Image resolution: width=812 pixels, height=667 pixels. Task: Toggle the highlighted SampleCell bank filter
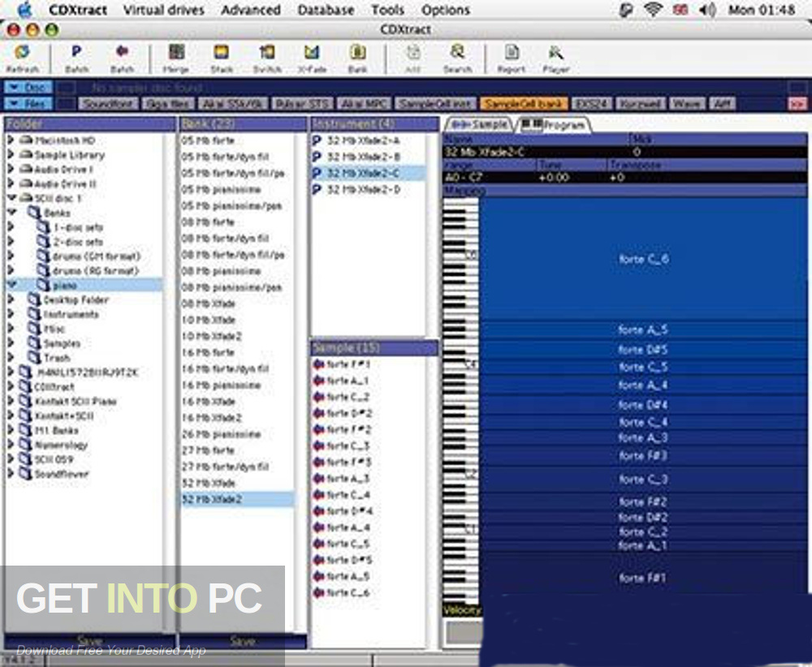tap(524, 104)
